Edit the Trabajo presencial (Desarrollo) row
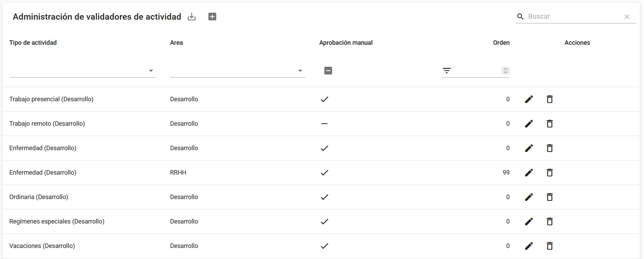The image size is (644, 259). point(529,99)
